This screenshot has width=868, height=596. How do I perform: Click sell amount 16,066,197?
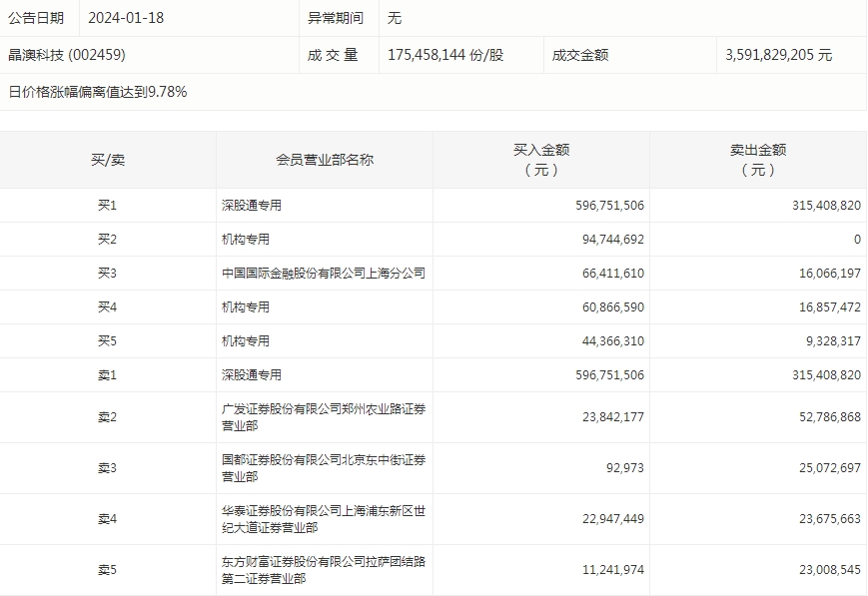click(x=830, y=273)
